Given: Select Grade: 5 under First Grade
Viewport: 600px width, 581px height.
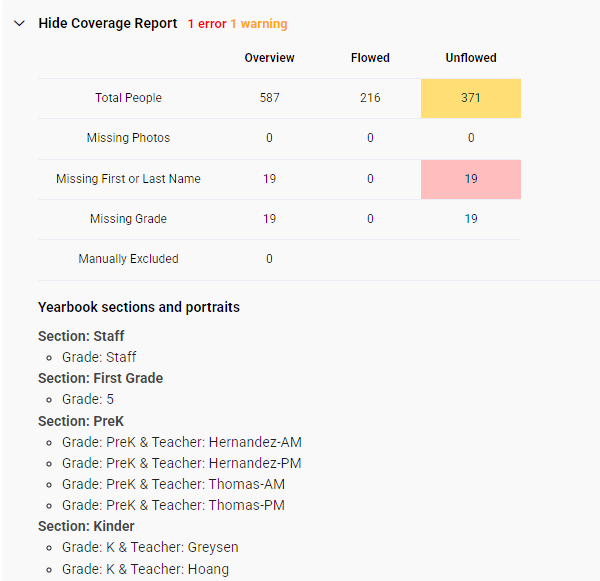Looking at the screenshot, I should tap(88, 399).
